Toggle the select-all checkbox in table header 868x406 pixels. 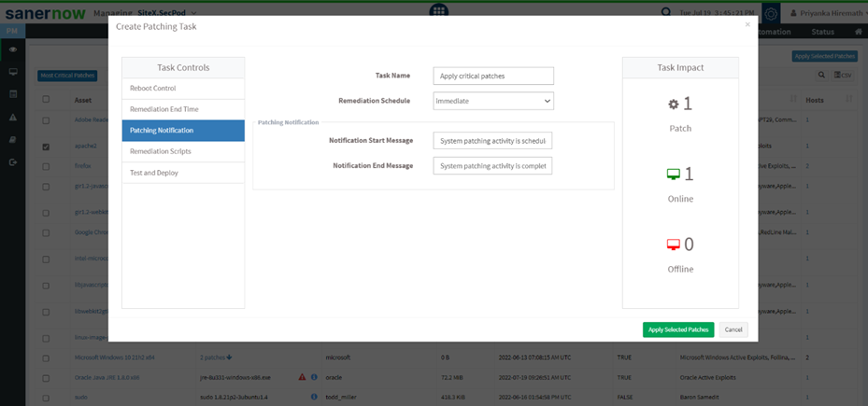click(46, 100)
